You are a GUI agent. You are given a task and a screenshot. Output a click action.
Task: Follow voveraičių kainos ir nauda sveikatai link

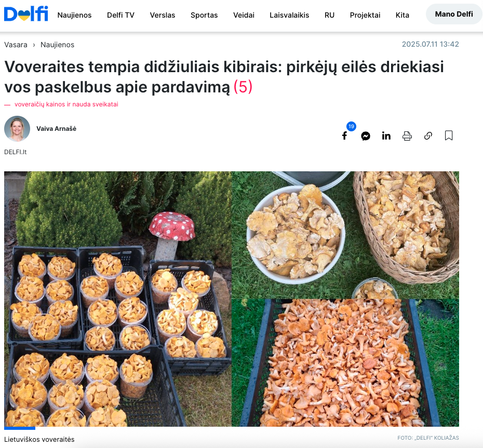pos(66,104)
